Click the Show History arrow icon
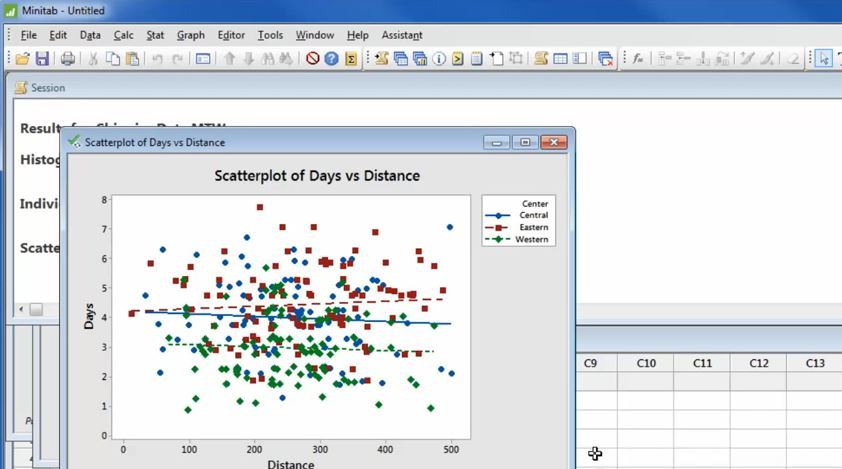This screenshot has height=469, width=842. click(x=458, y=58)
